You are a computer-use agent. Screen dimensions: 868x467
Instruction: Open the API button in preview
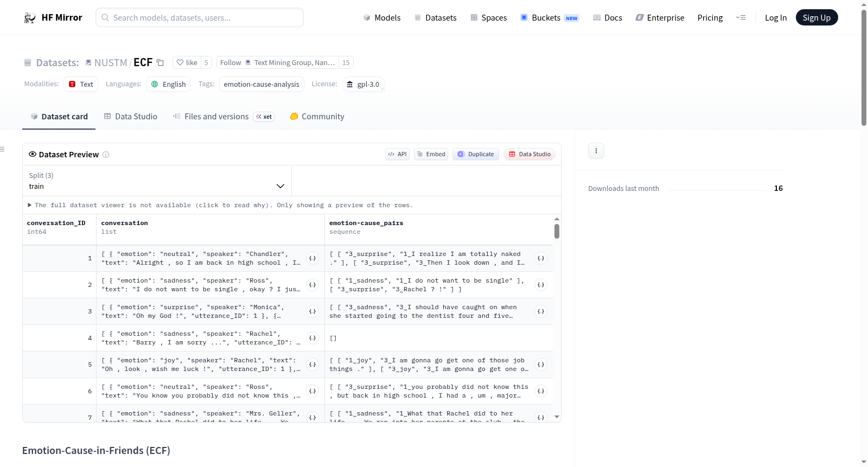tap(398, 154)
